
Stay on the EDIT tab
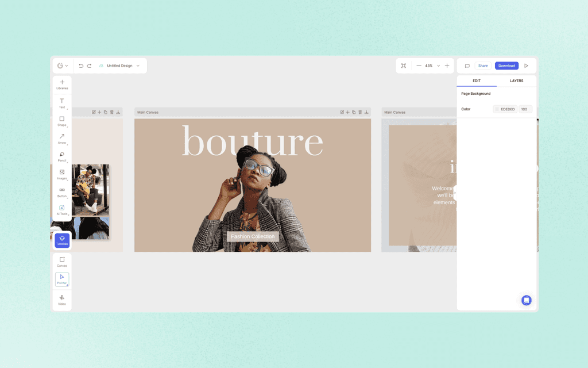477,80
